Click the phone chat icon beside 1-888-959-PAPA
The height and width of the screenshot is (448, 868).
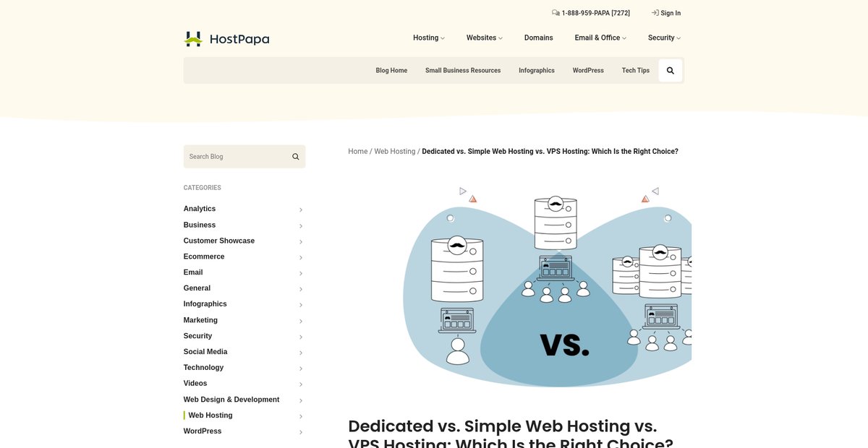click(556, 13)
